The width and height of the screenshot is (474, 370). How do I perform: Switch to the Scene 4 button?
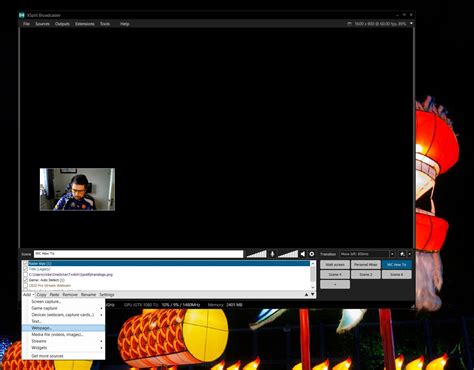pos(335,275)
